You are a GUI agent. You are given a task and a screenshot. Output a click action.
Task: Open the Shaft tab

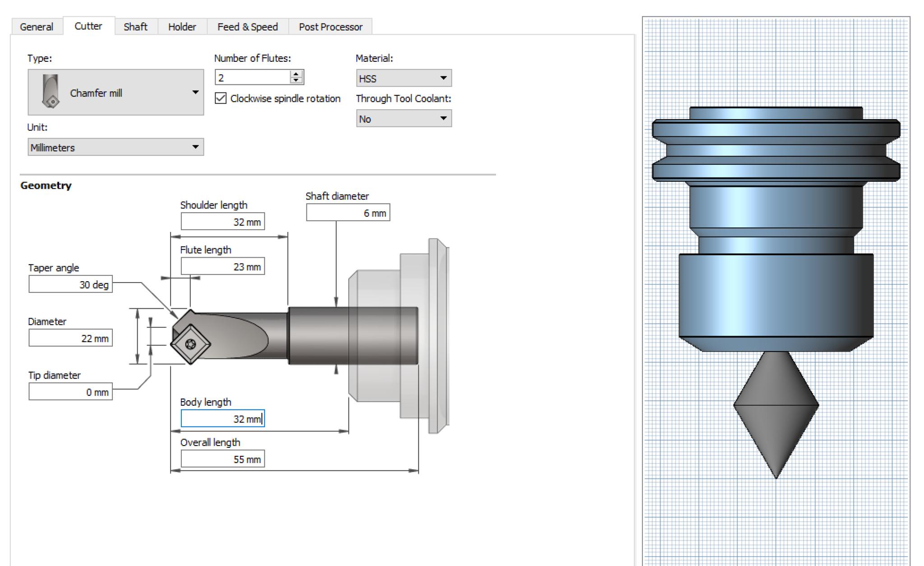135,27
